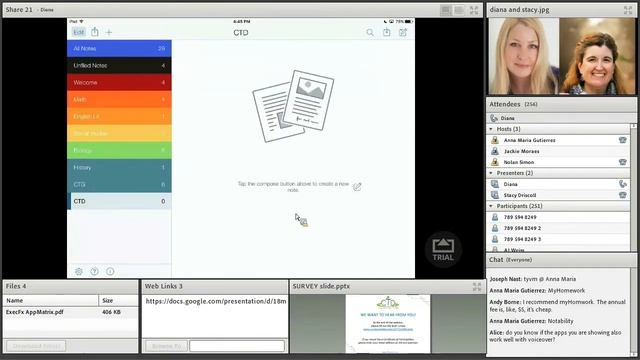
Task: Click the Browse To button
Action: pos(166,346)
